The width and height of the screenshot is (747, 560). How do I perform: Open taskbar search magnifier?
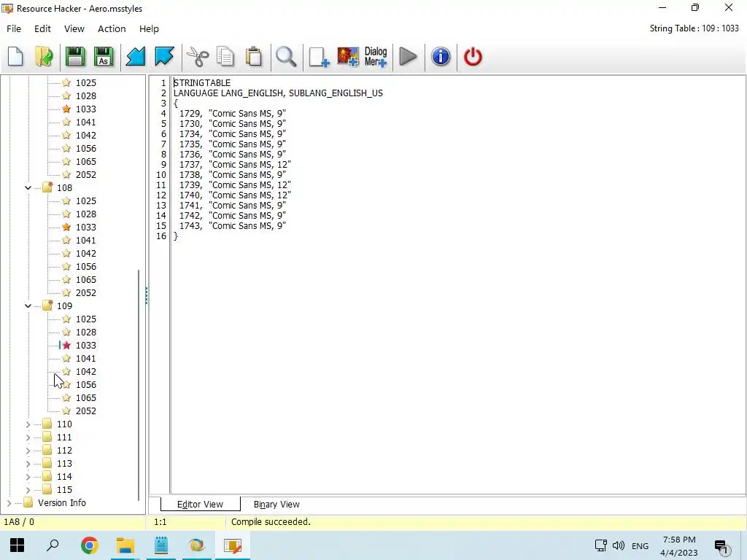pyautogui.click(x=53, y=545)
